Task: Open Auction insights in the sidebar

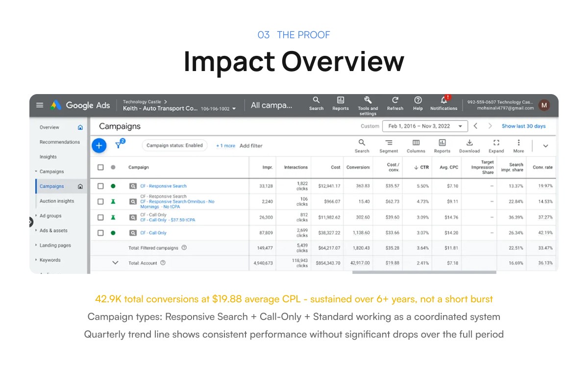Action: pyautogui.click(x=57, y=201)
